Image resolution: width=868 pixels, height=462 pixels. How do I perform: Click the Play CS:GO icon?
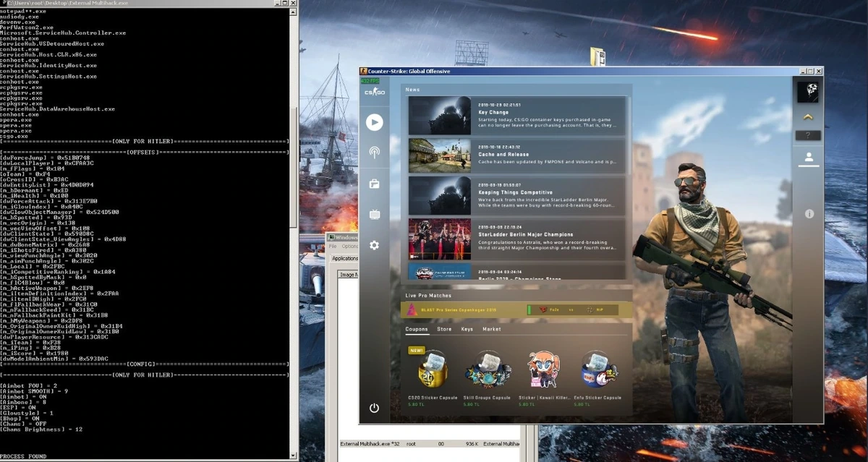(374, 123)
